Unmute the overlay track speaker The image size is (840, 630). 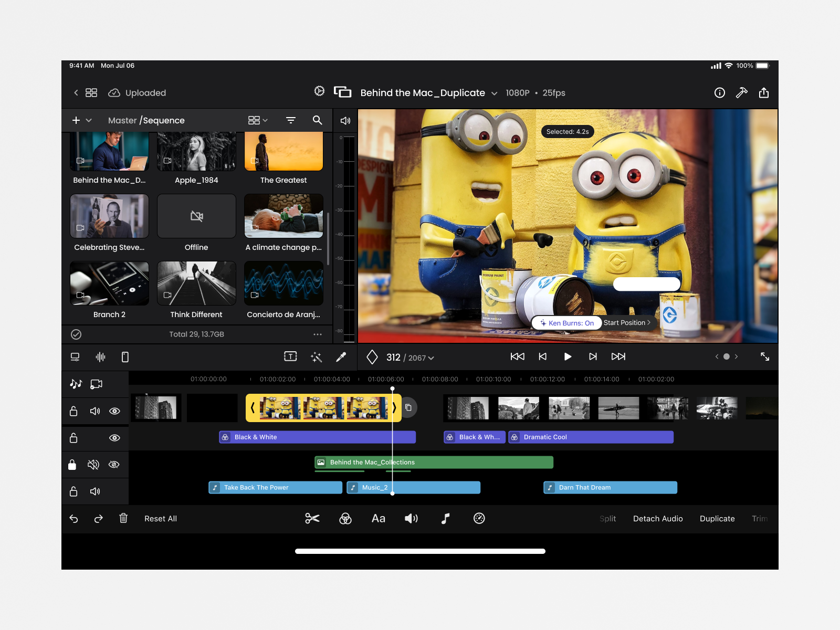pyautogui.click(x=93, y=465)
